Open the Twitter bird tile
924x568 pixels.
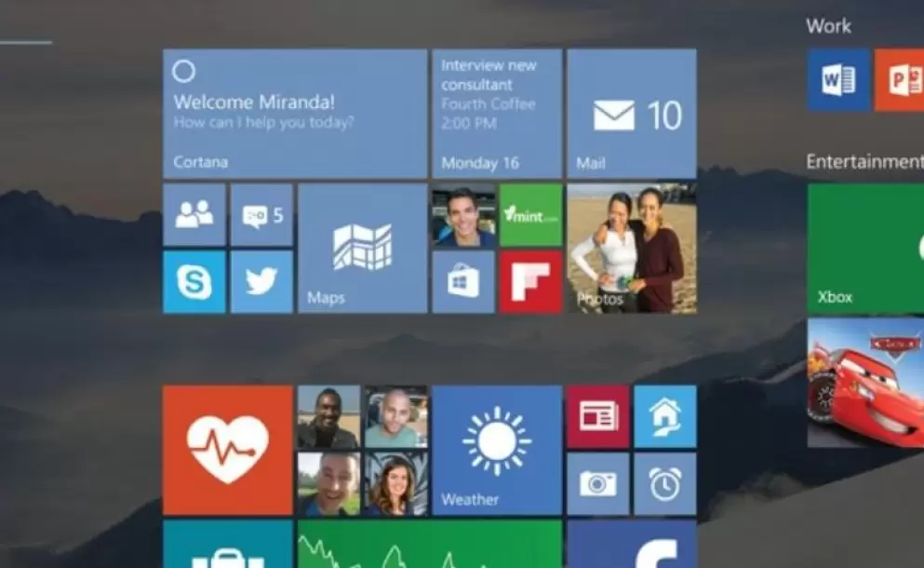tap(261, 282)
